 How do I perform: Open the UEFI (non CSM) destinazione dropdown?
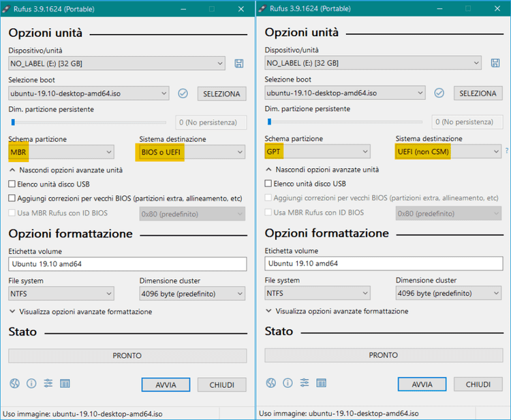[448, 151]
